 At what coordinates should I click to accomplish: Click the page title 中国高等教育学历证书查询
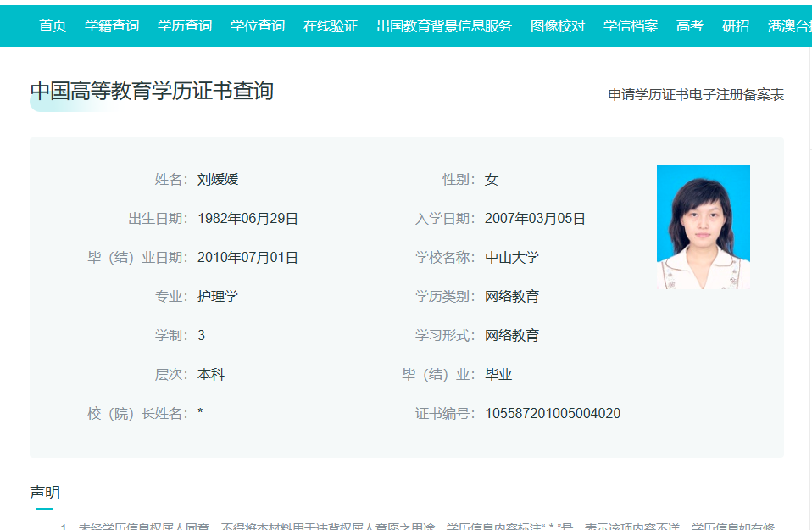pos(152,91)
